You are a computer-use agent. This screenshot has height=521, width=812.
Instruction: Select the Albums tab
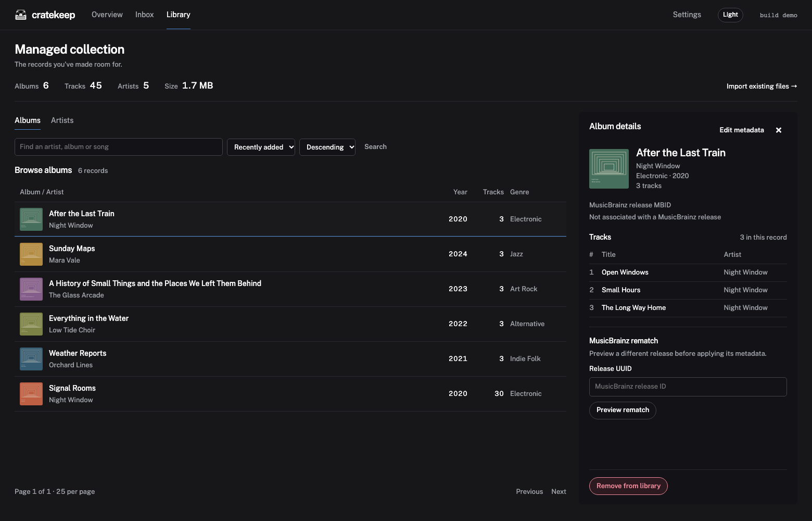pos(28,120)
